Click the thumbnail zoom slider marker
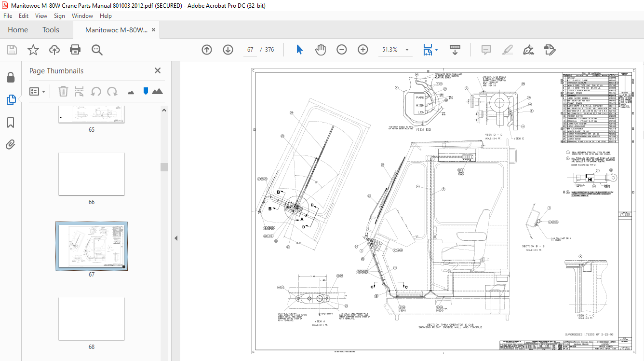644x361 pixels. (x=145, y=91)
